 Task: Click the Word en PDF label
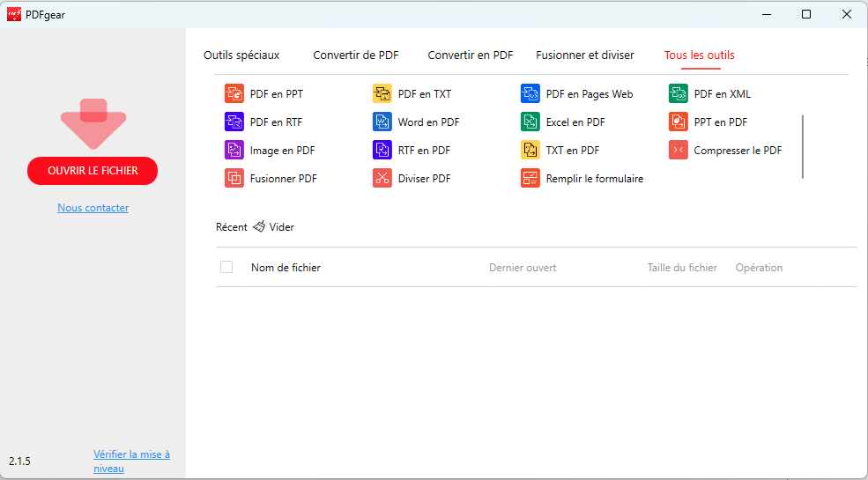coord(428,122)
